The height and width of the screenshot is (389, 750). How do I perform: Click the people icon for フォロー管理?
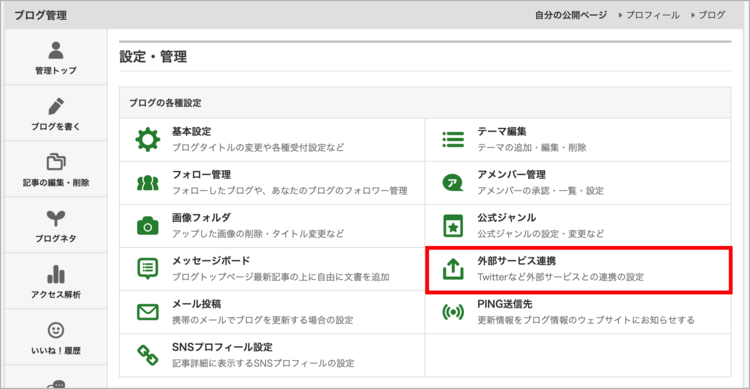pos(148,183)
